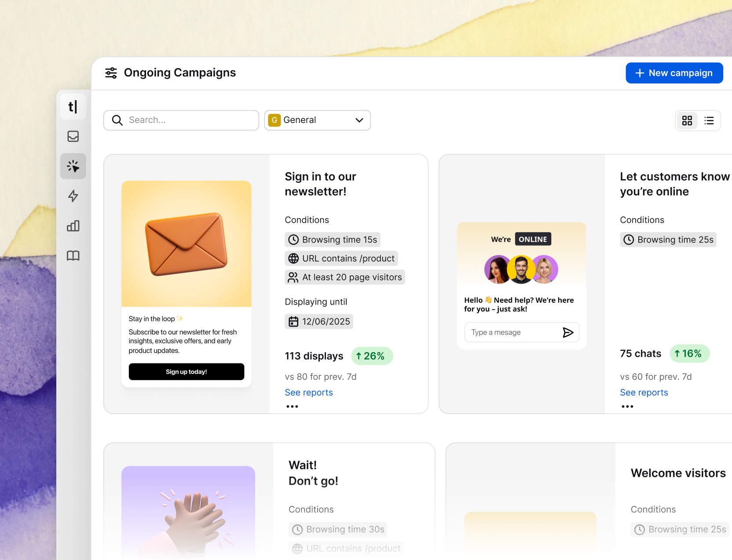Click the search magnifier icon
Screen dimensions: 732x560
(x=117, y=120)
